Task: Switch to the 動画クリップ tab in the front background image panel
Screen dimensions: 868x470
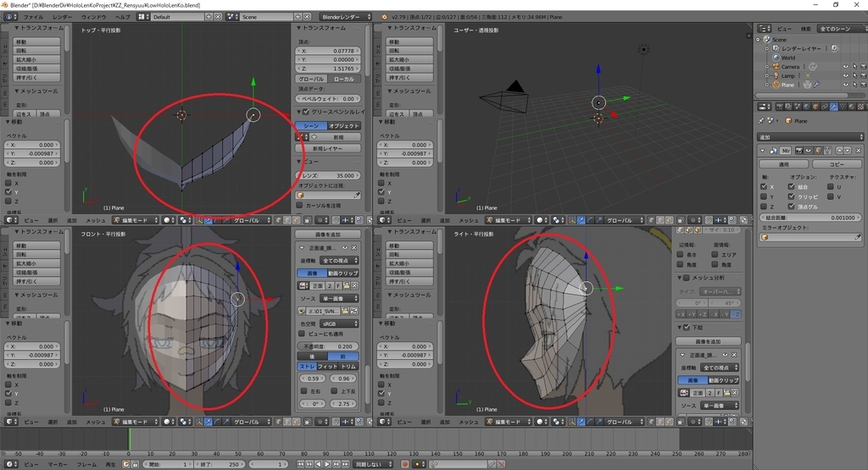Action: pyautogui.click(x=343, y=274)
